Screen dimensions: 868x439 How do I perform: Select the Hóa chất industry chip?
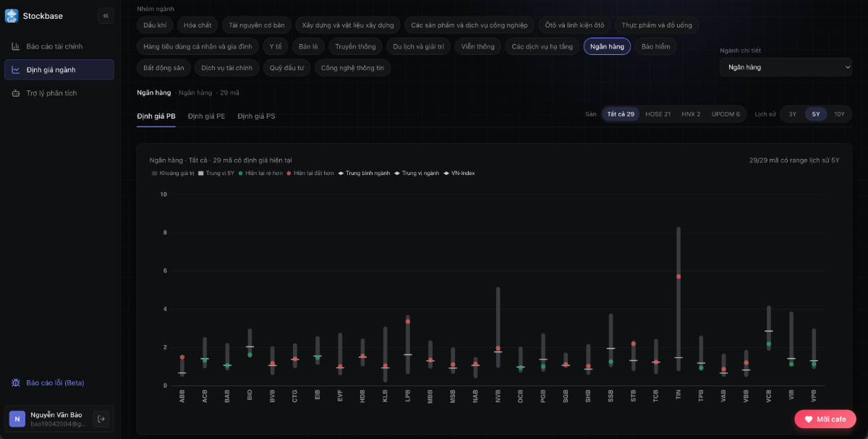197,25
